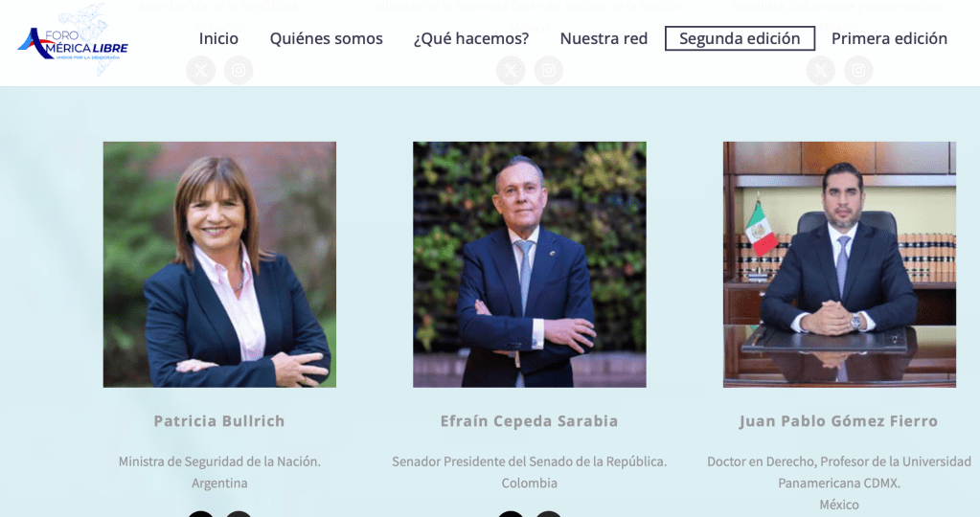
Task: Open the faded X icon on the right
Action: [x=821, y=70]
